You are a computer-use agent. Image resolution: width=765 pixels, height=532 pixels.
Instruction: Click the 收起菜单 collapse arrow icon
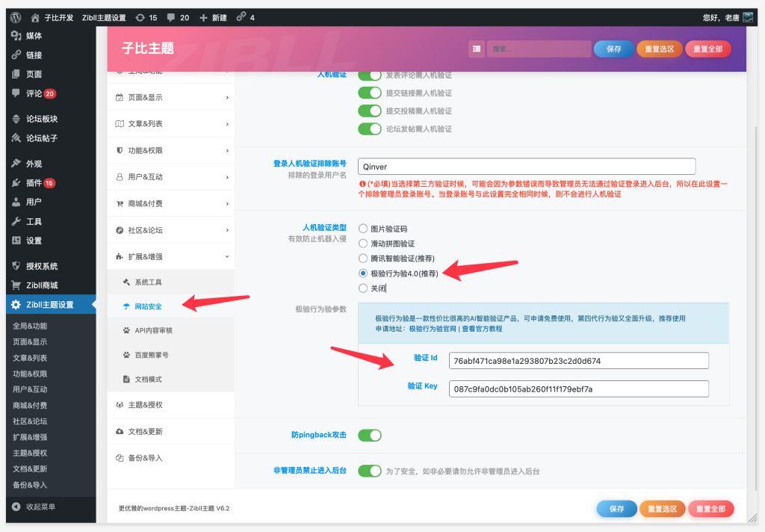point(16,507)
